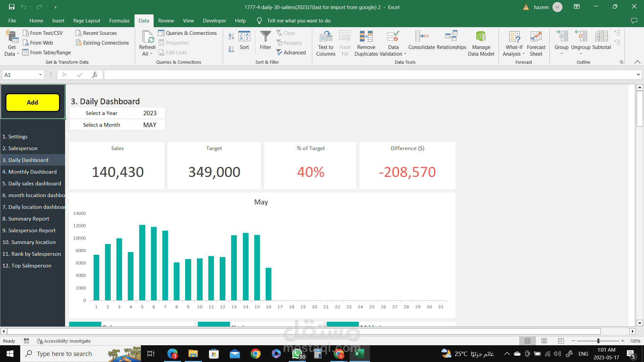Switch to Normal view in status bar
The image size is (644, 362).
click(528, 341)
